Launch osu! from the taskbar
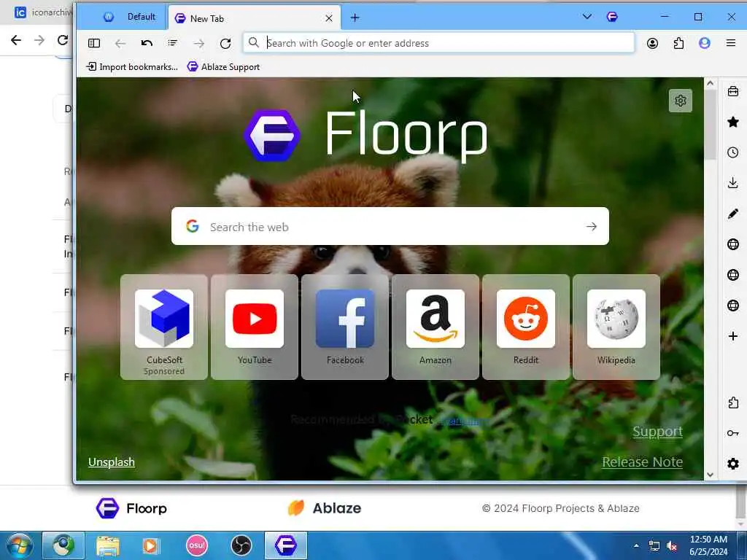This screenshot has height=560, width=747. [197, 545]
